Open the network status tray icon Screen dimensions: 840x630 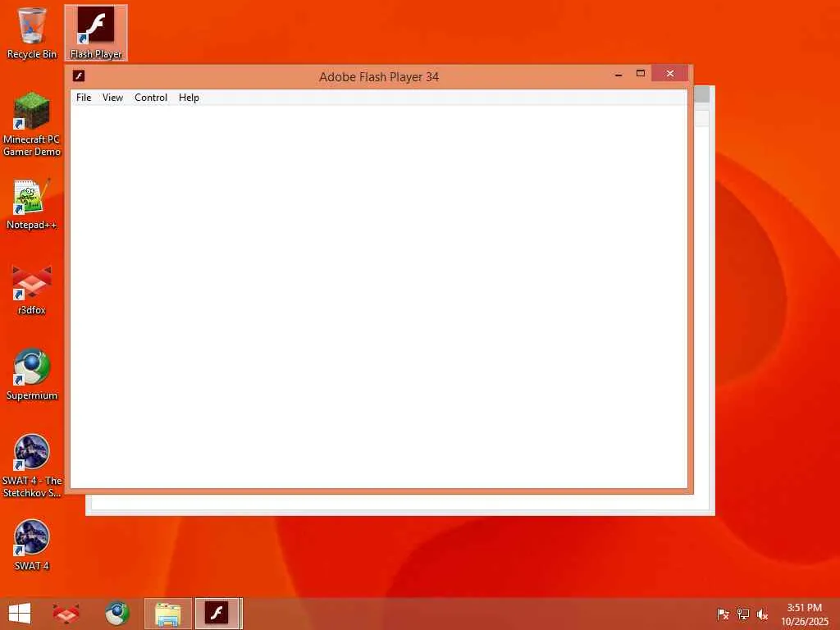[x=743, y=614]
